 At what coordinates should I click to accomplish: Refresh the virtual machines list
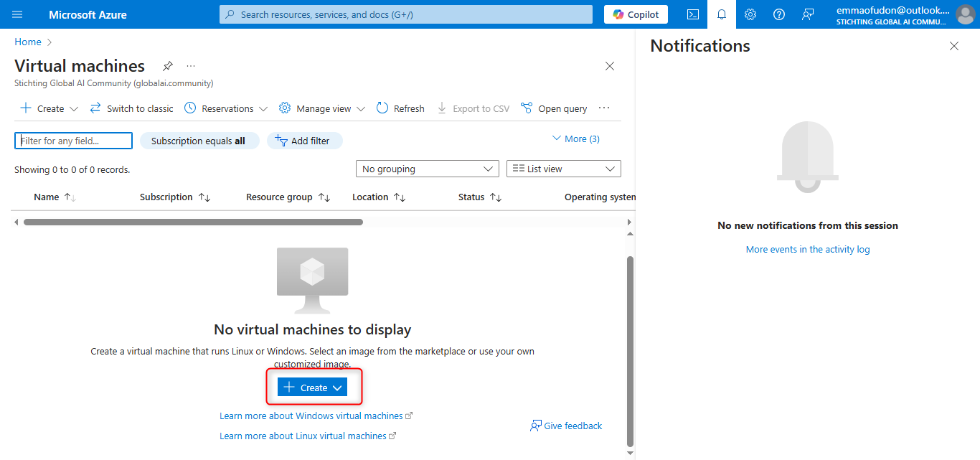pyautogui.click(x=400, y=108)
